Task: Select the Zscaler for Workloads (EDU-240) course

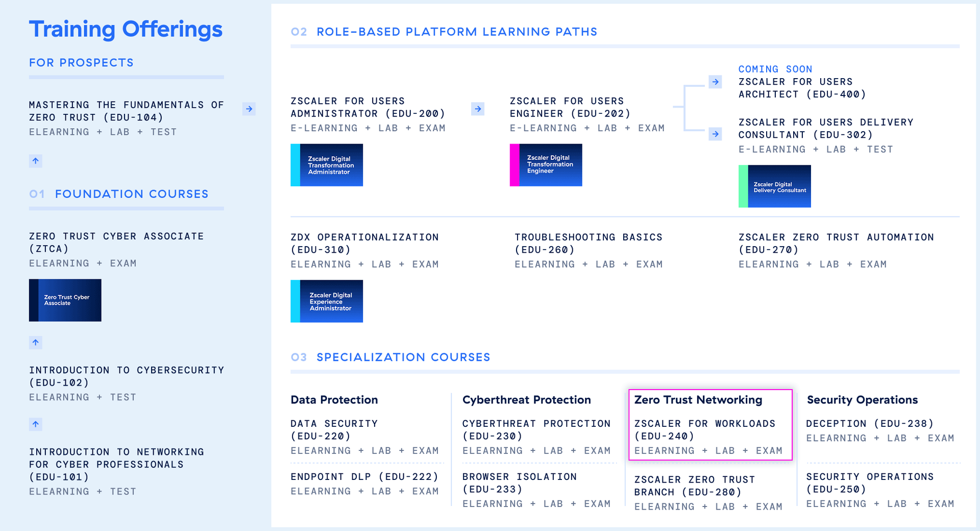Action: click(705, 430)
